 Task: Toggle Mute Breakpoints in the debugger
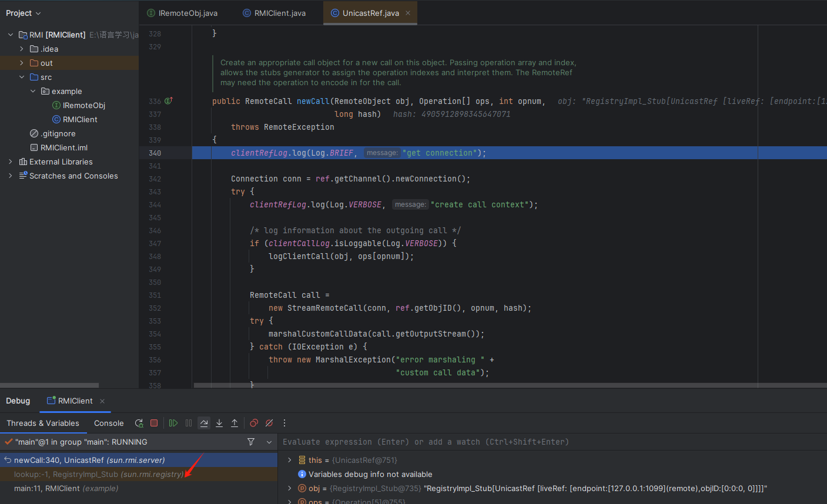click(x=269, y=423)
